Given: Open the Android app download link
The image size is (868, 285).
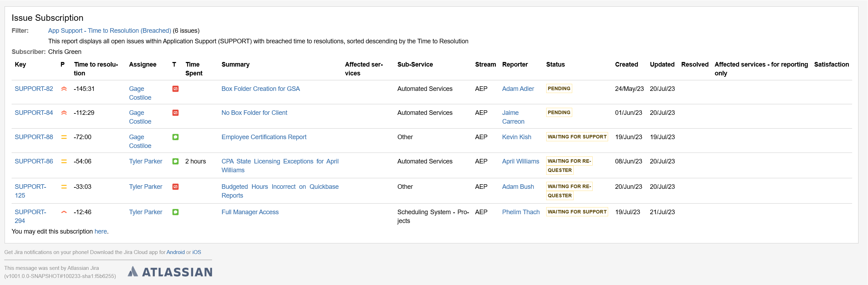Looking at the screenshot, I should click(x=175, y=252).
